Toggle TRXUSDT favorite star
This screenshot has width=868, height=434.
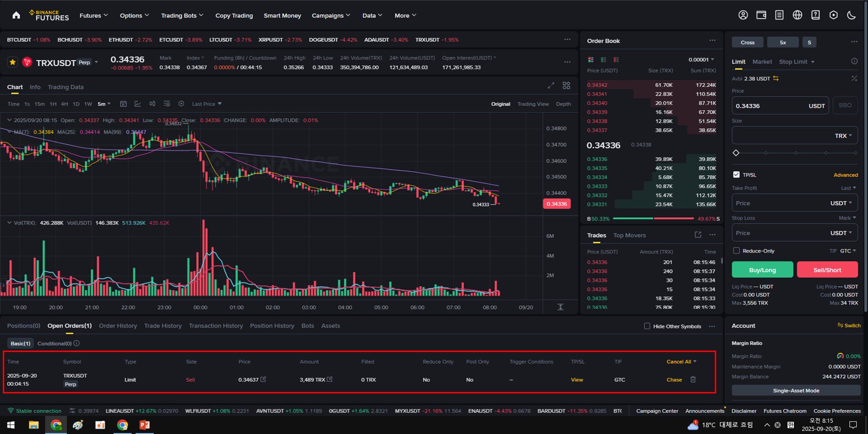coord(13,62)
